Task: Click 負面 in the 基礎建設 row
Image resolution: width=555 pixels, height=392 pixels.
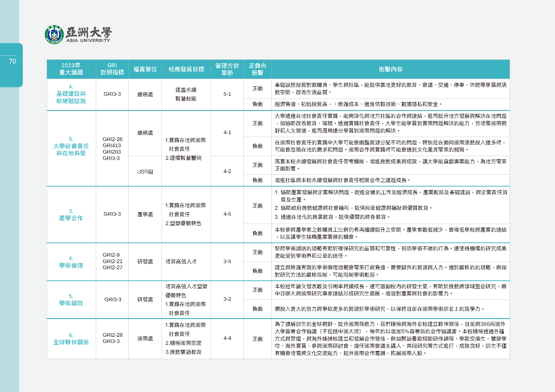Action: pos(257,104)
